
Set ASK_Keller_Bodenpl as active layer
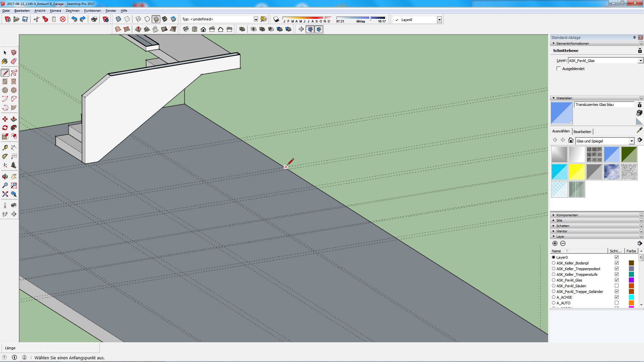pos(554,263)
